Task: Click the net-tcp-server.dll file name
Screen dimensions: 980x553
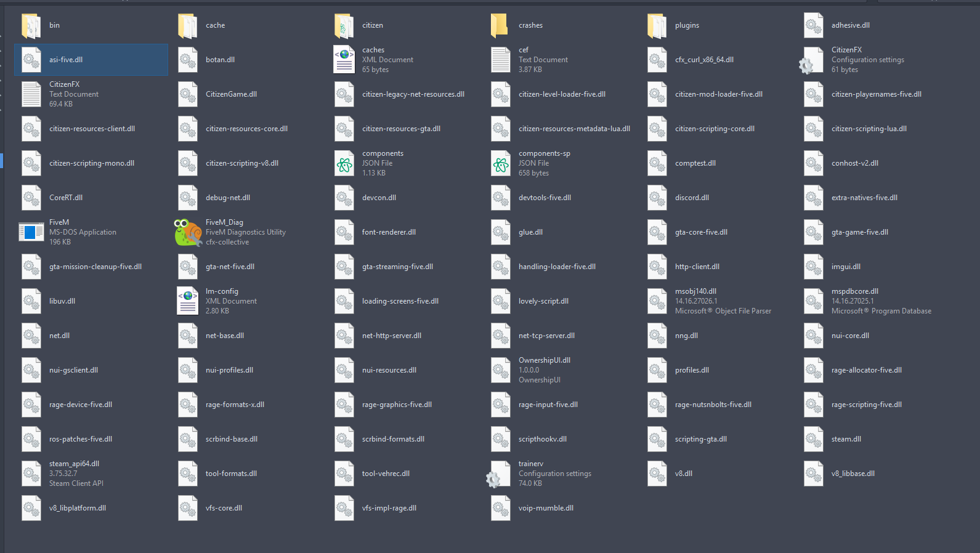Action: pos(546,336)
